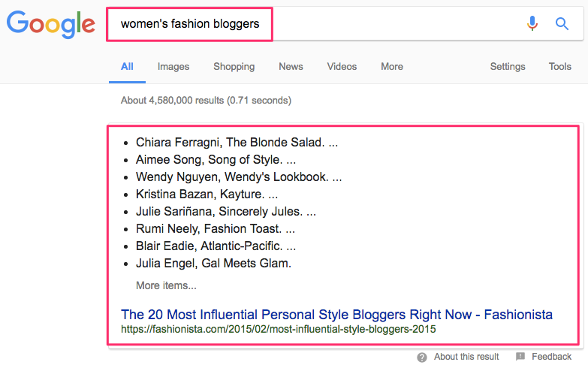Click Julia Engel, Gal Meets Glam item
Image resolution: width=588 pixels, height=368 pixels.
(x=213, y=264)
